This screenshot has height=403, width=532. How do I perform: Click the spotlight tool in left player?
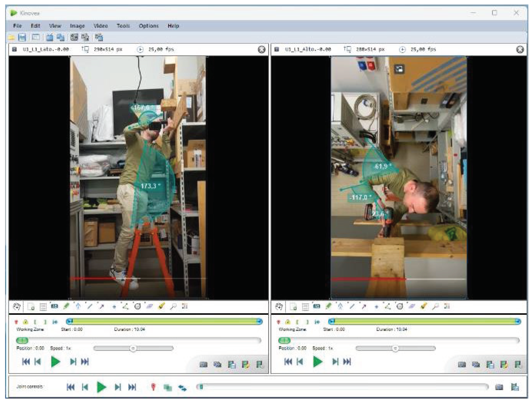tap(161, 306)
